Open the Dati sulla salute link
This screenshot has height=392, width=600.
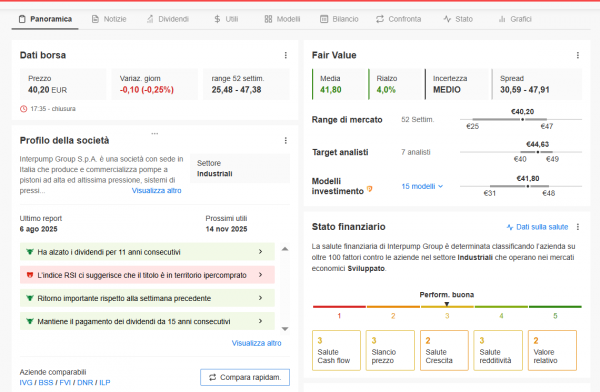click(538, 227)
